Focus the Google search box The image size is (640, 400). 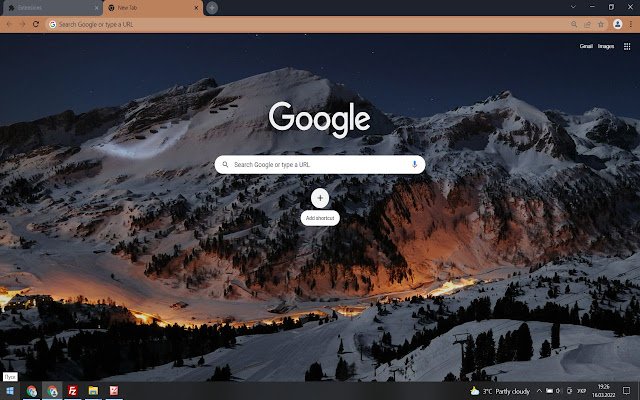[320, 164]
